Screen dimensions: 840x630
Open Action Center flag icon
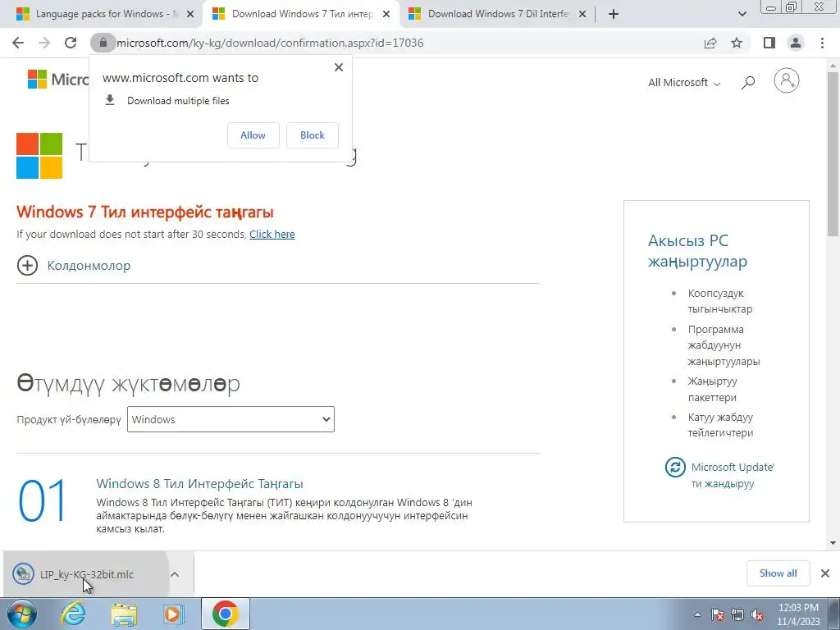(x=718, y=615)
